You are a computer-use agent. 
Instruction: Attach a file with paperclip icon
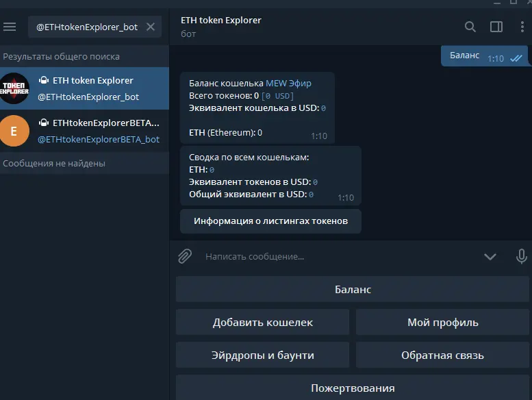[185, 256]
